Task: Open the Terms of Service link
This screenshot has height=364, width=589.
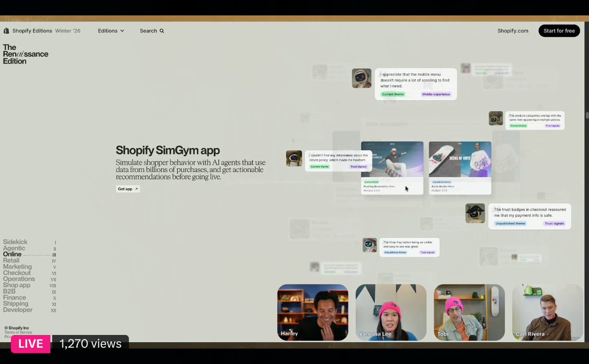Action: [x=18, y=332]
